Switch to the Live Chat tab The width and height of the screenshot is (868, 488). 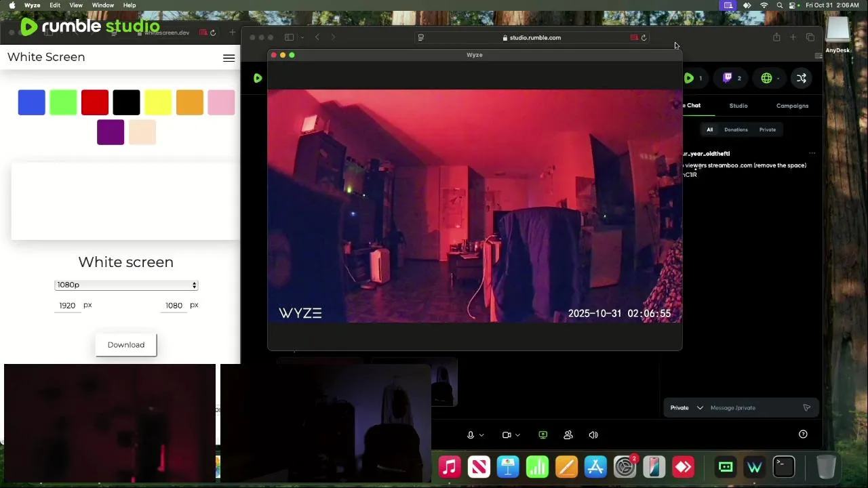[x=692, y=106]
